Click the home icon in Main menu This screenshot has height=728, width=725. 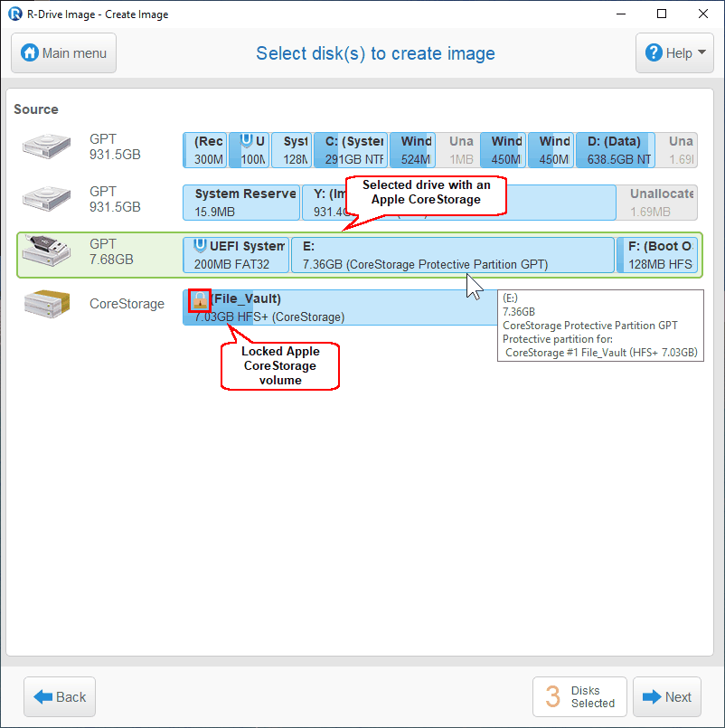click(x=30, y=53)
